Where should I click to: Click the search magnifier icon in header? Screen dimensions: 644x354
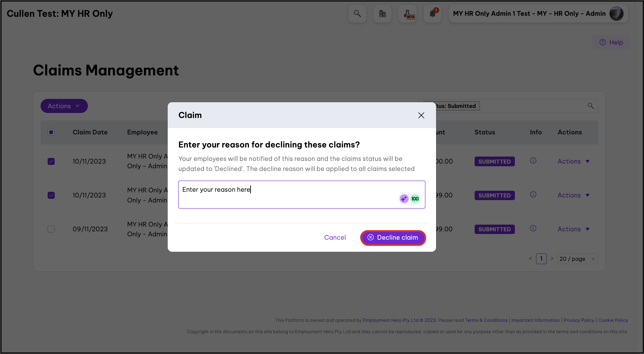(357, 14)
